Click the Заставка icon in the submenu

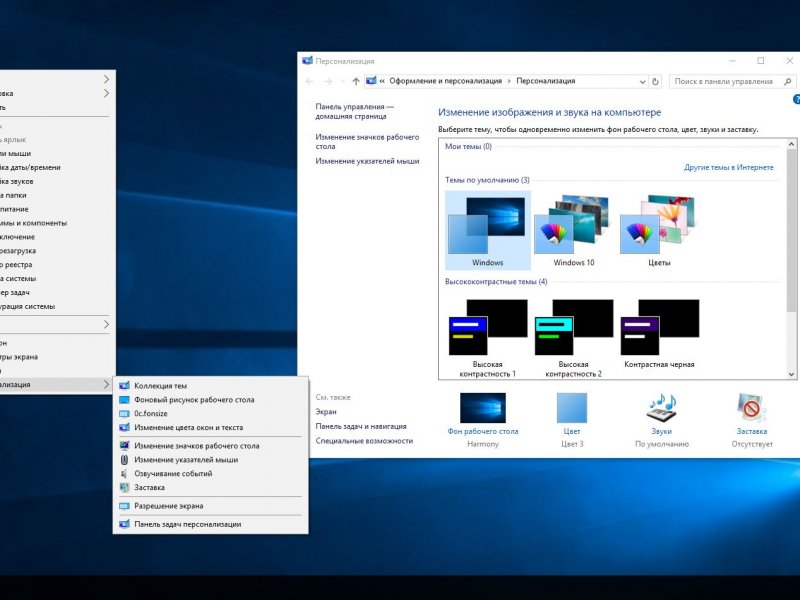(124, 487)
